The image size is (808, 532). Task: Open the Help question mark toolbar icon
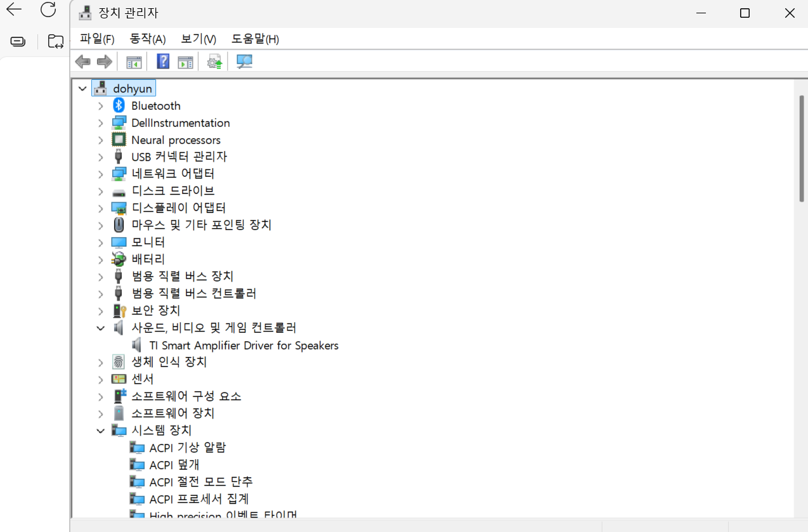163,62
